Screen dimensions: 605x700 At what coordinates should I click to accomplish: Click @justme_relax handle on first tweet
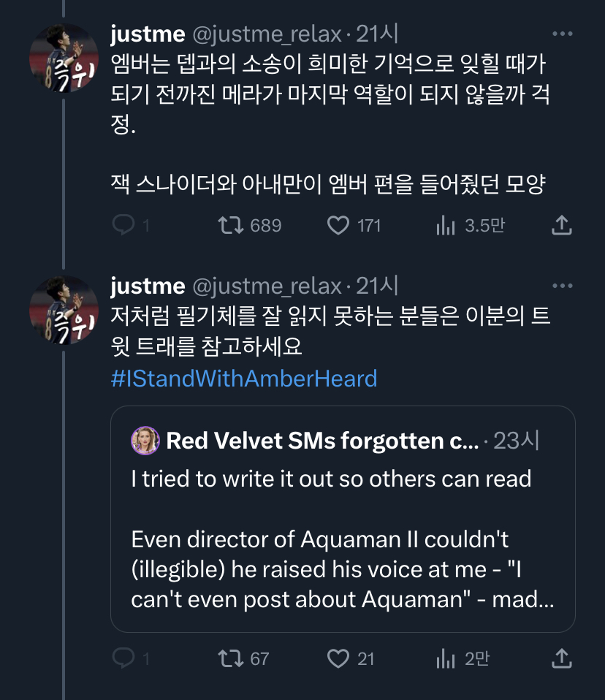[266, 34]
